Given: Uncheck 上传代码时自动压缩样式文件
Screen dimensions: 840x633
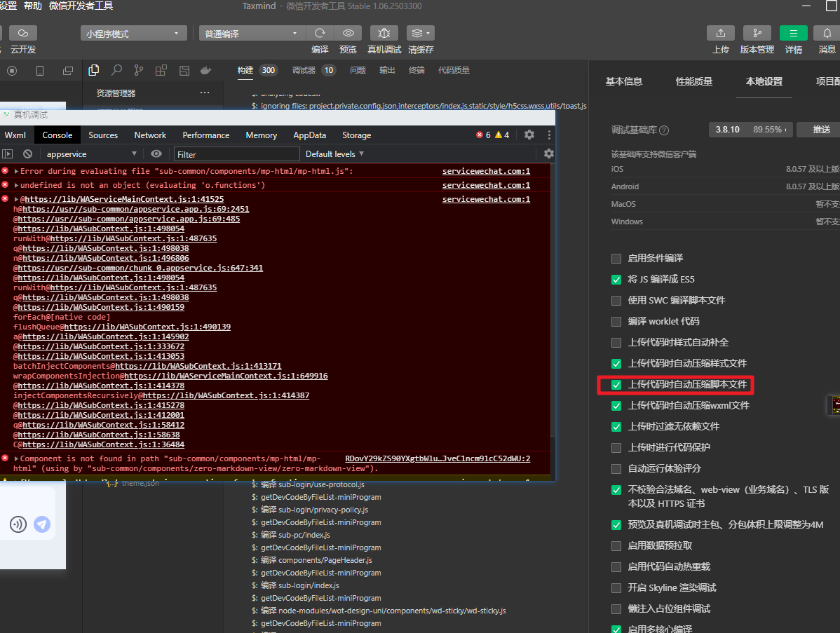Looking at the screenshot, I should (616, 364).
